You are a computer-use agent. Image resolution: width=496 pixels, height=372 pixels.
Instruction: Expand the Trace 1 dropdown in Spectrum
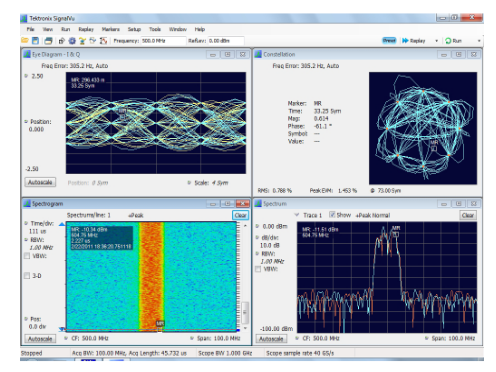tap(297, 215)
